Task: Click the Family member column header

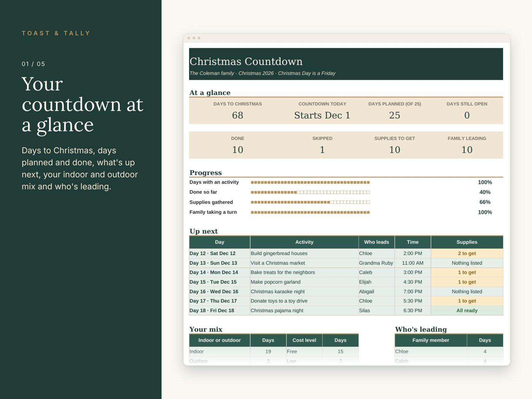Action: point(431,340)
